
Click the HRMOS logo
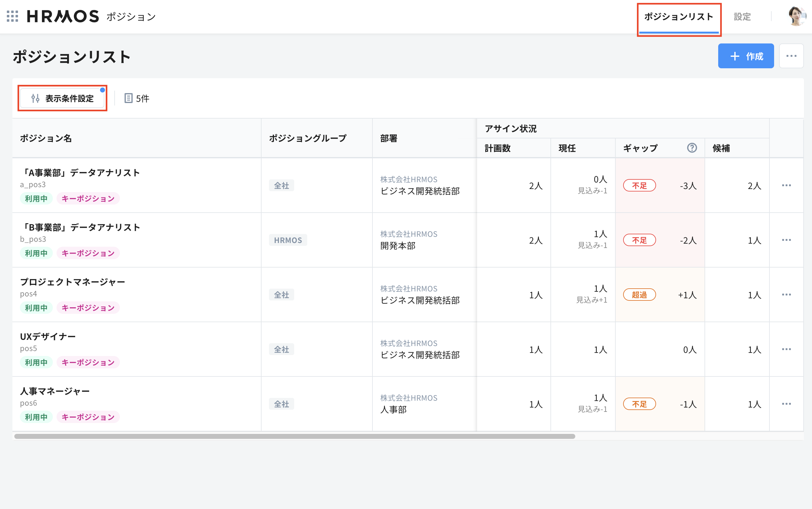pyautogui.click(x=62, y=16)
